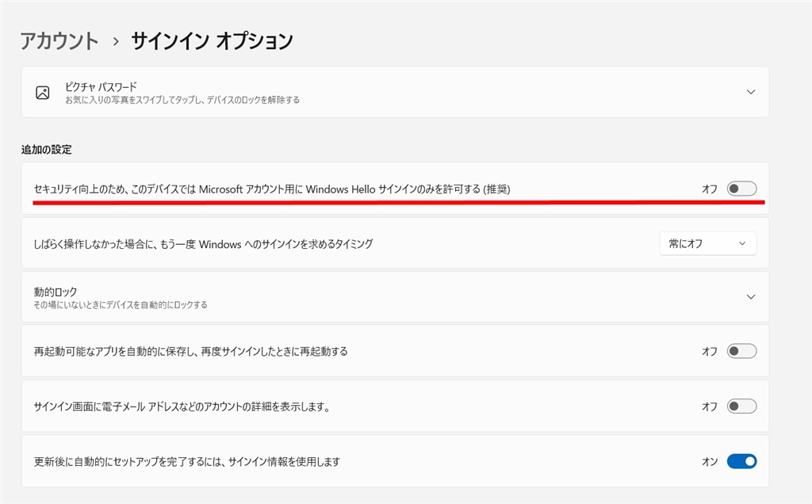Expand the 動的ロック section chevron

pos(751,296)
